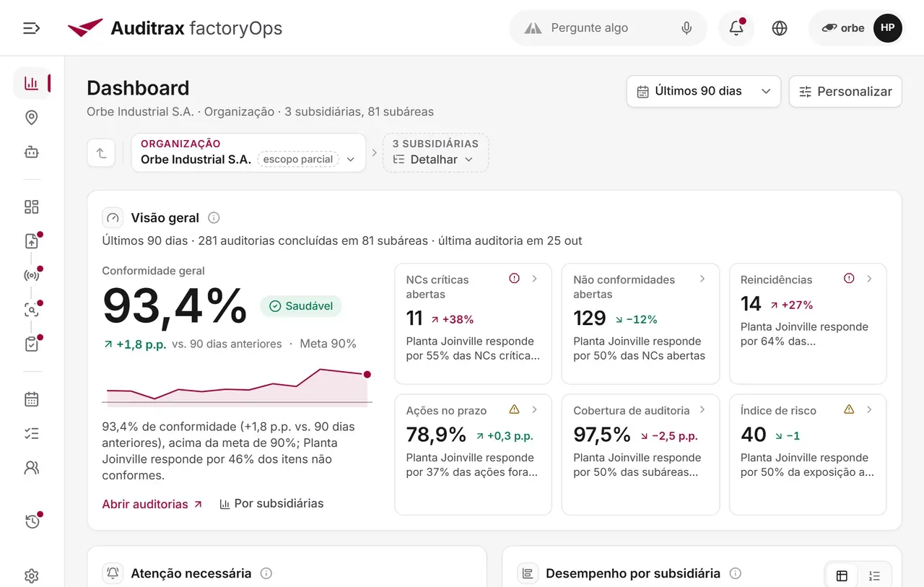Click the Atenção necessária bell icon
The image size is (924, 587).
tap(113, 573)
